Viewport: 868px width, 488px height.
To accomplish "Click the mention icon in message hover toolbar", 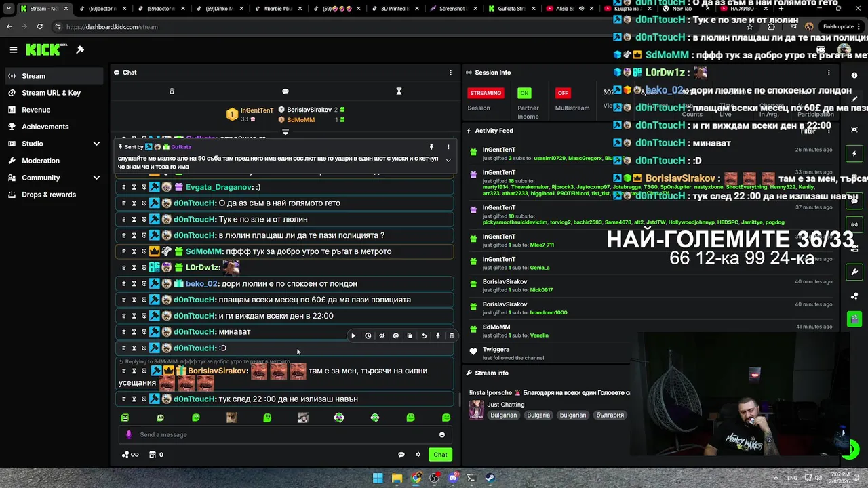I will pos(396,335).
